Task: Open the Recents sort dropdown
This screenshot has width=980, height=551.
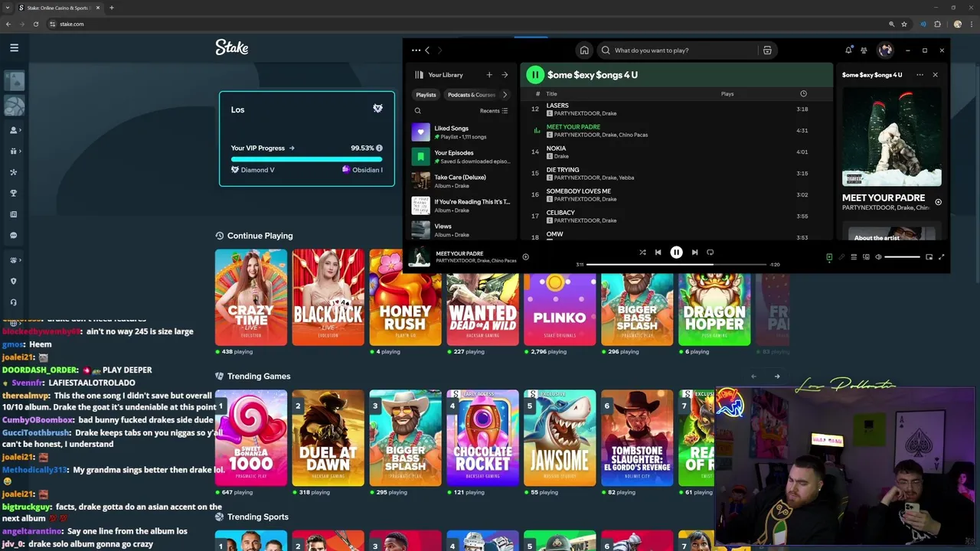Action: [494, 111]
